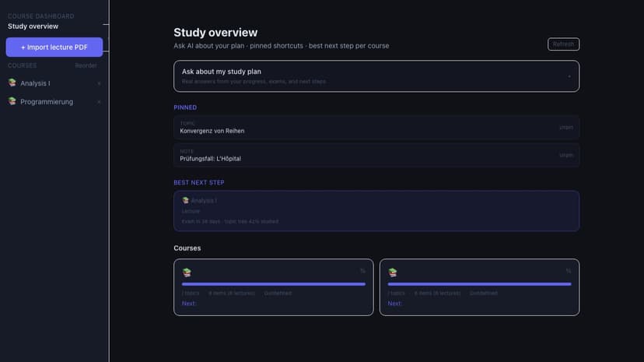Click the books icon on the left course card

187,272
